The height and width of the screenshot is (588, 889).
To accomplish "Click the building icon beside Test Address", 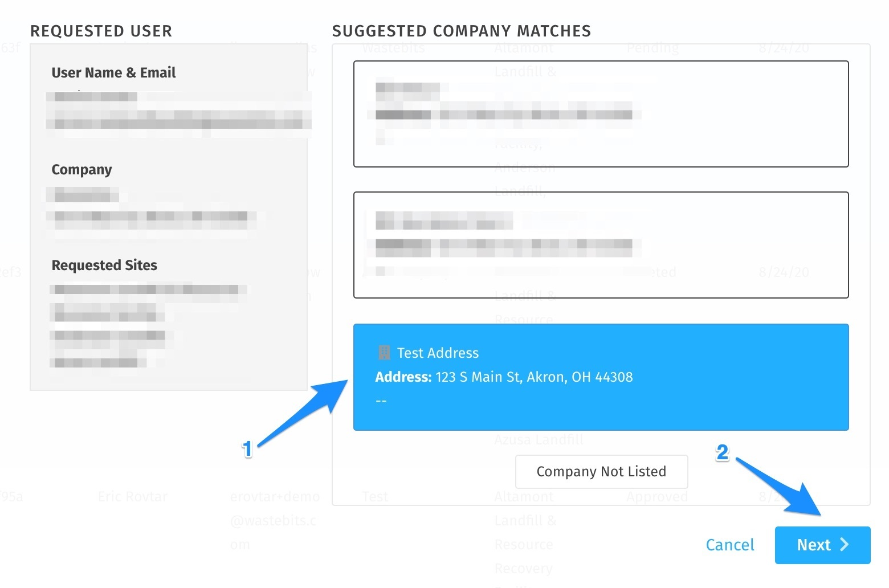I will [384, 353].
